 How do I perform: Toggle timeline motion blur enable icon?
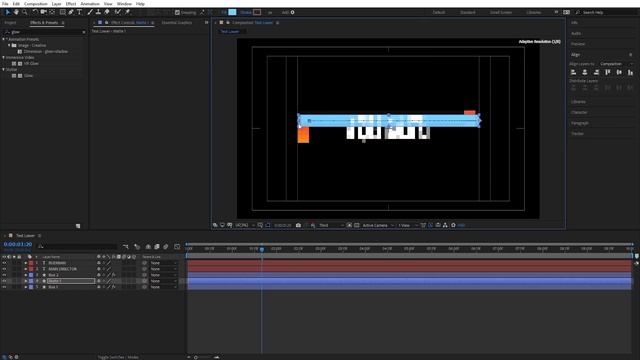coord(166,247)
